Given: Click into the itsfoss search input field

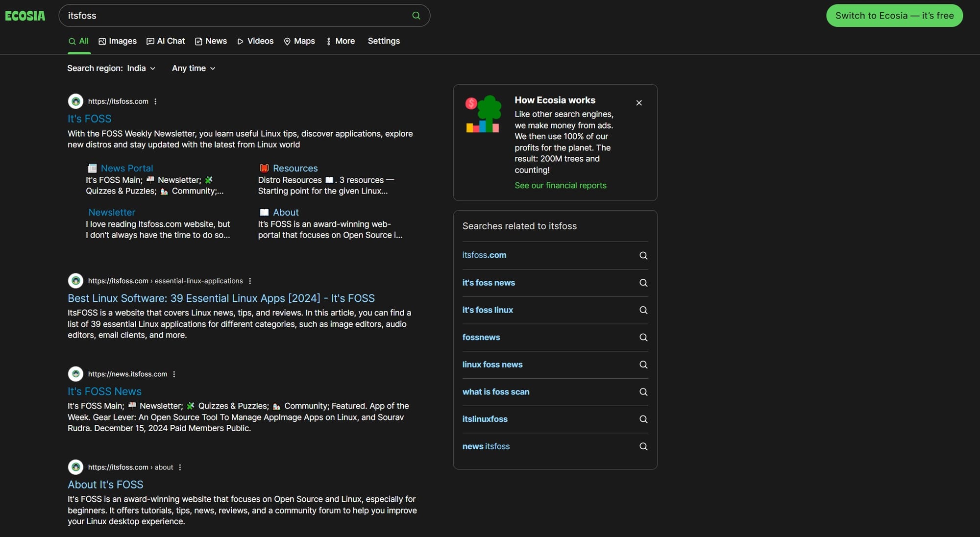Looking at the screenshot, I should pos(235,16).
